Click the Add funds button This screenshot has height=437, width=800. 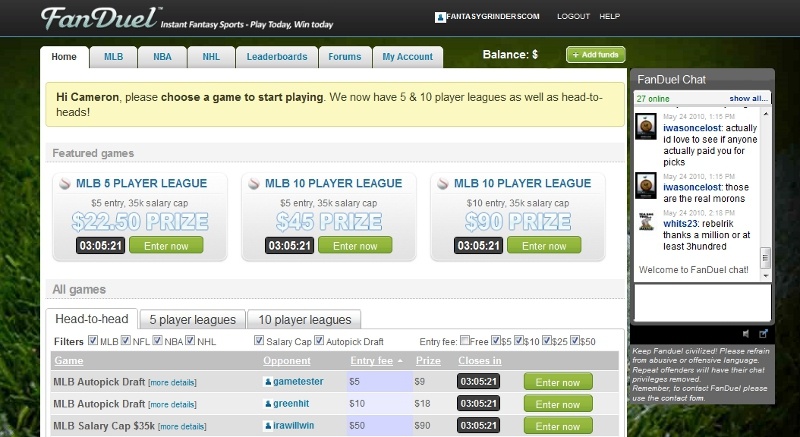tap(595, 55)
